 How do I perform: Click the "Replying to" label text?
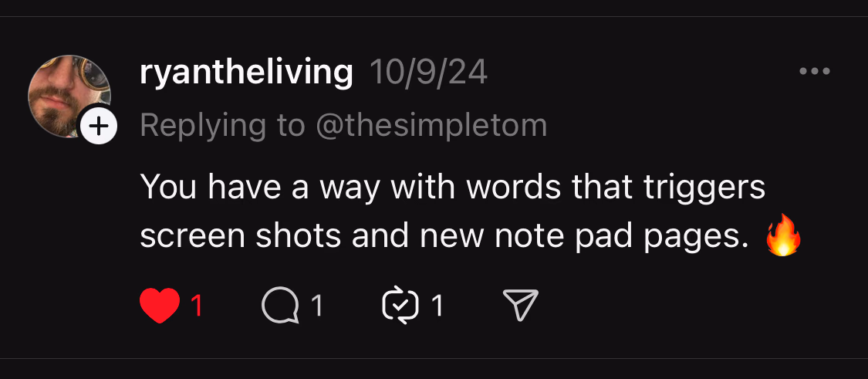coord(222,125)
